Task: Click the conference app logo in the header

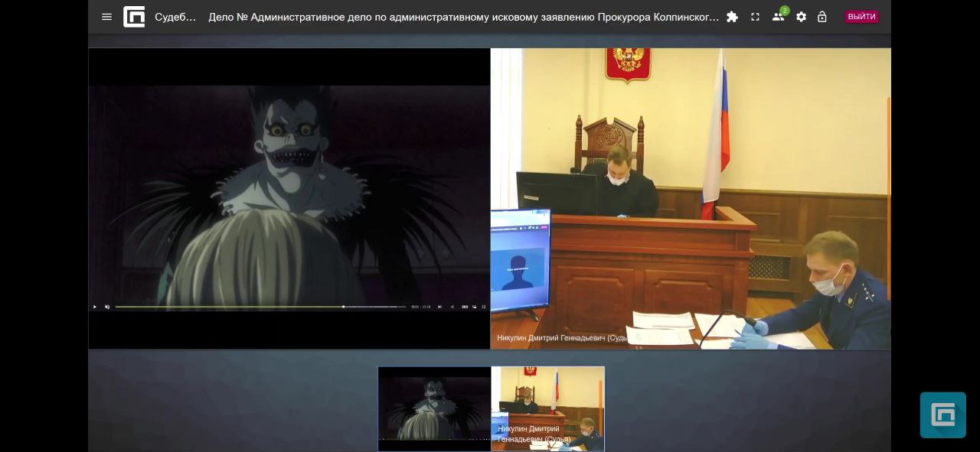Action: pos(134,17)
